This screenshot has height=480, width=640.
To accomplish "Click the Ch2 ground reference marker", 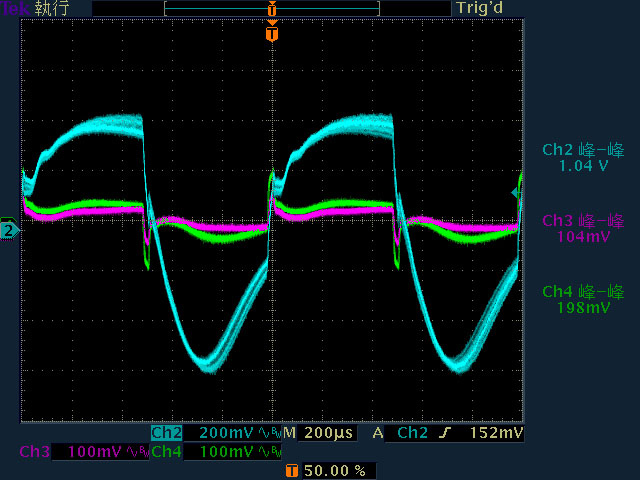I will tap(9, 230).
